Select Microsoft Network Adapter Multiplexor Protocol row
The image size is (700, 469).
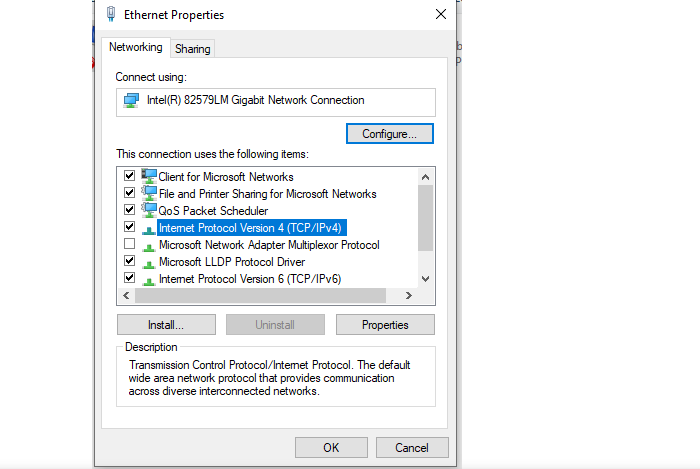(269, 245)
